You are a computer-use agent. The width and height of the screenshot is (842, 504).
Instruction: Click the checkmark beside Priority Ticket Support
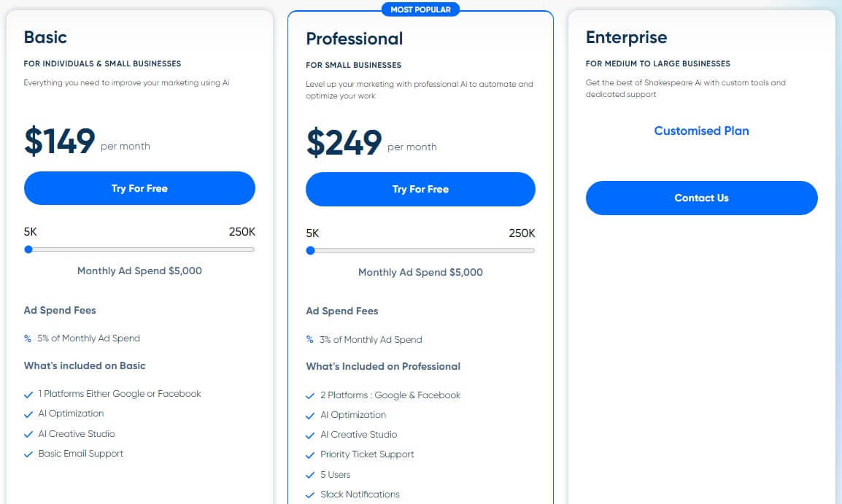pyautogui.click(x=310, y=454)
